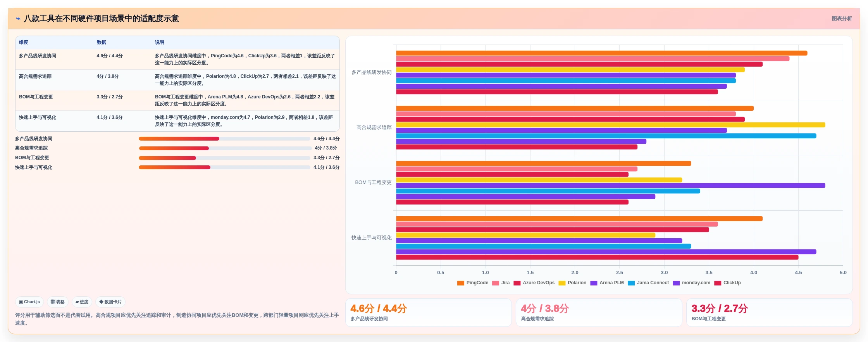Select the 表格 tag chip
The height and width of the screenshot is (342, 868).
(58, 302)
